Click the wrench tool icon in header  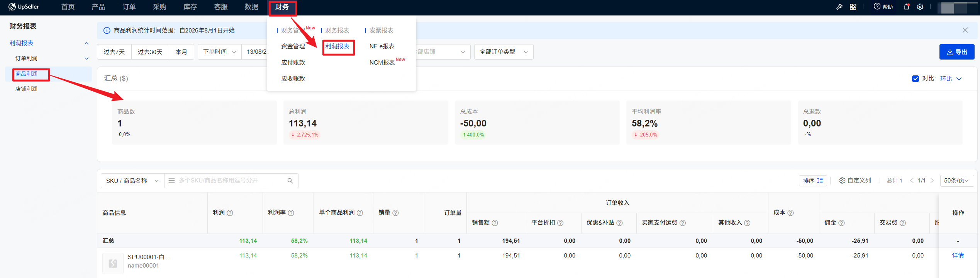pos(839,7)
